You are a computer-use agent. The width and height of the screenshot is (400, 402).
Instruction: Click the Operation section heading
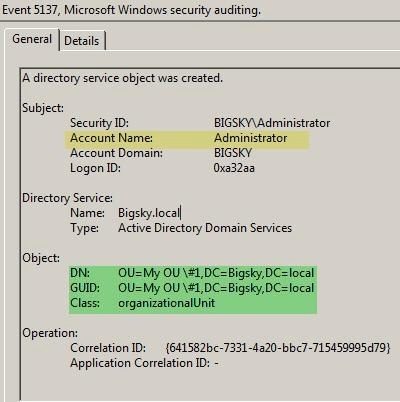point(50,333)
